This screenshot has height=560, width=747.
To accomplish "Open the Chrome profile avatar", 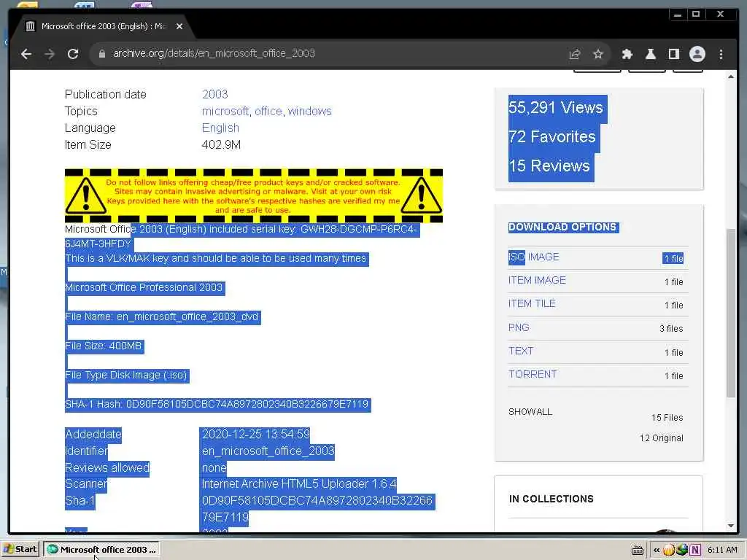I will click(x=697, y=54).
